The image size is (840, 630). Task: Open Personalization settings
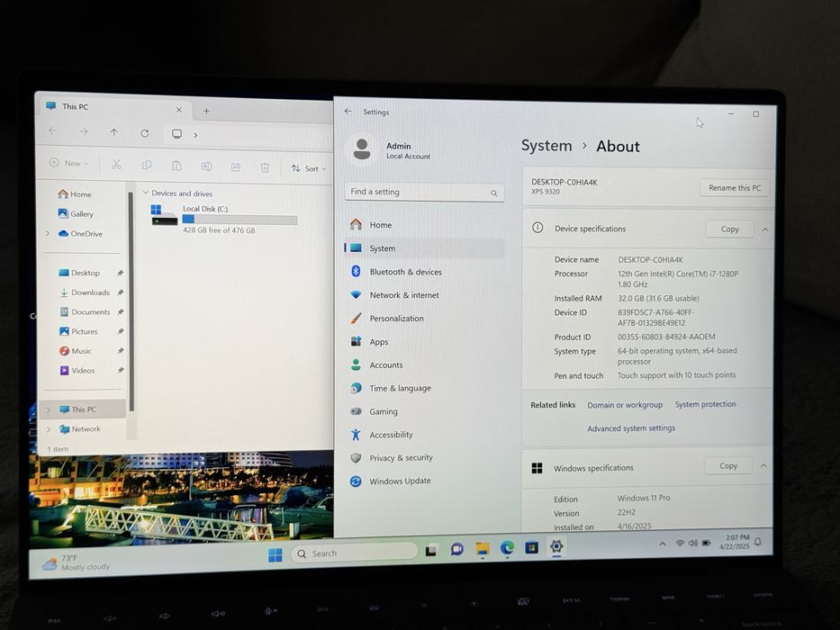pos(424,319)
